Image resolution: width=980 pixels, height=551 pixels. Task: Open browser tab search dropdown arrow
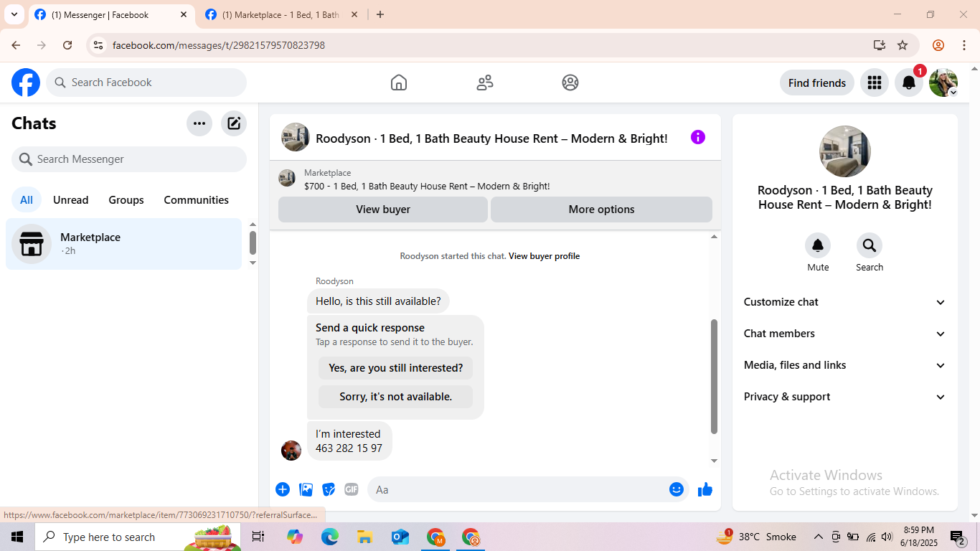click(x=14, y=14)
